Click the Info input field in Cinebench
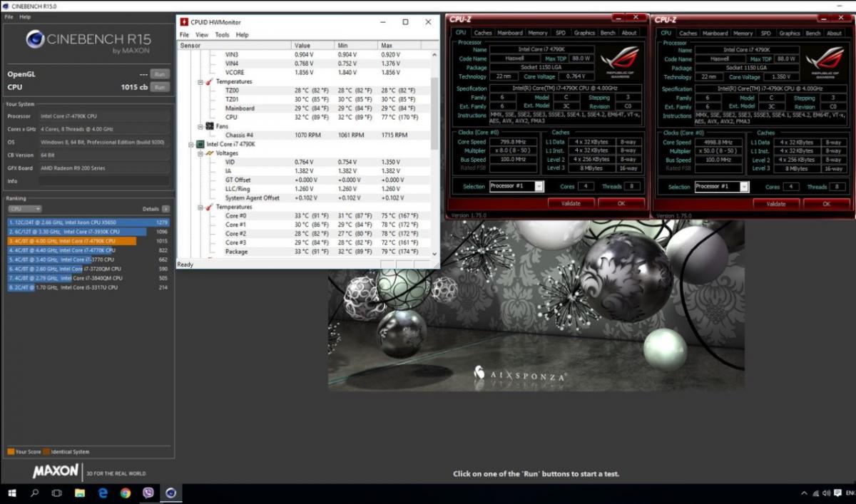 tap(105, 181)
